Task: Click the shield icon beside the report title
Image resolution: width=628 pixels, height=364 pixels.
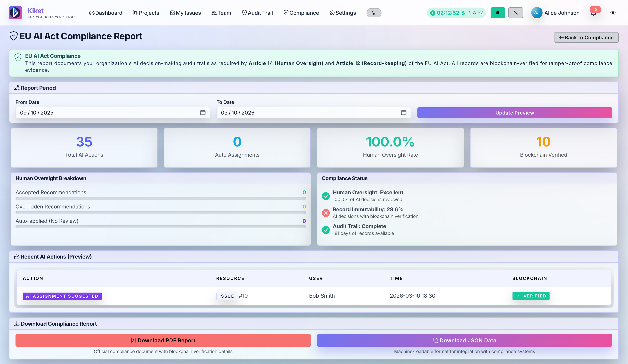Action: (x=14, y=36)
